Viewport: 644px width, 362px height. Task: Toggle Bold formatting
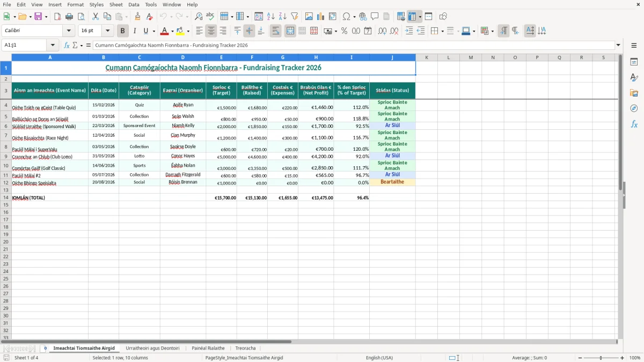[123, 31]
